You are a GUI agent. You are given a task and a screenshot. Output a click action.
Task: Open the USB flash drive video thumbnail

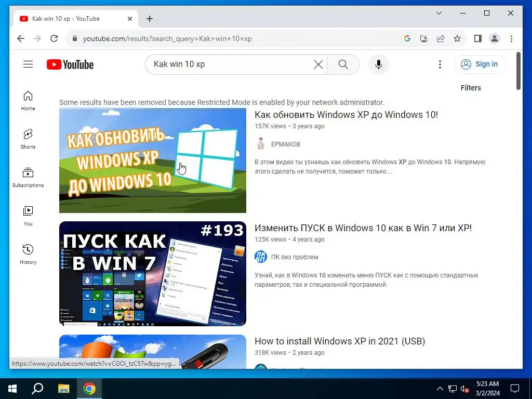153,352
